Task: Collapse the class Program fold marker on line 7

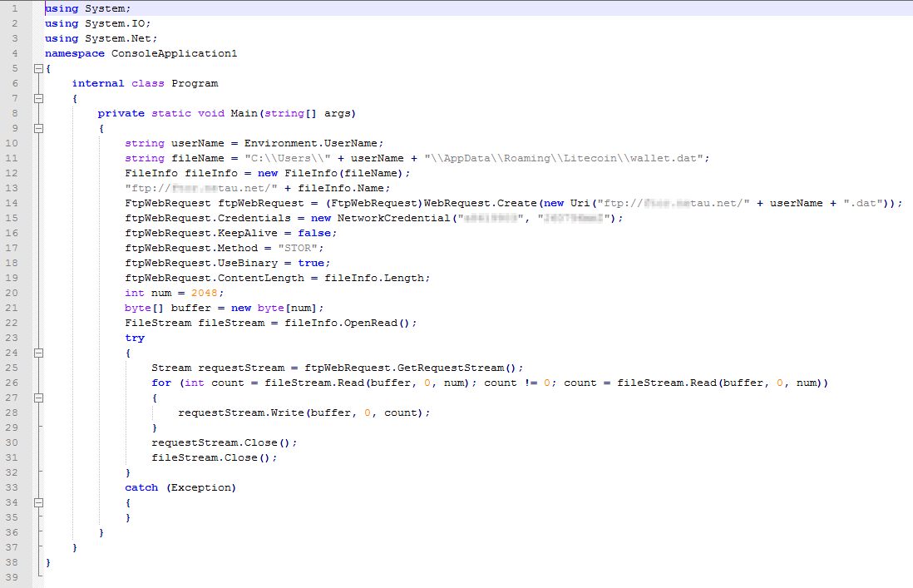Action: [38, 98]
